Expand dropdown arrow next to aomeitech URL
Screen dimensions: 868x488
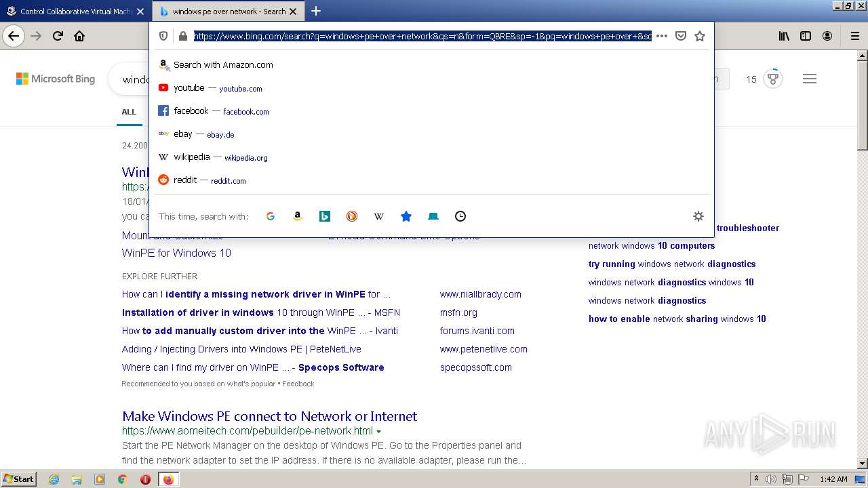pyautogui.click(x=379, y=432)
